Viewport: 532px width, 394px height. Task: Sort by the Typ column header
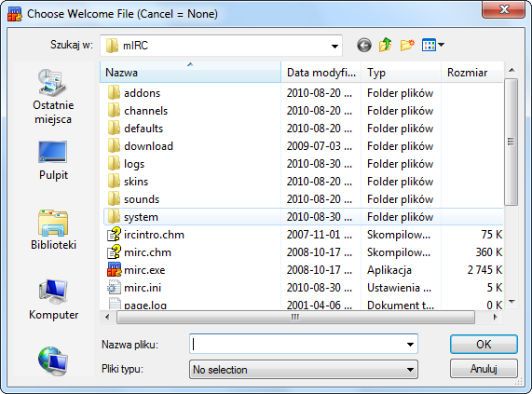pyautogui.click(x=401, y=73)
